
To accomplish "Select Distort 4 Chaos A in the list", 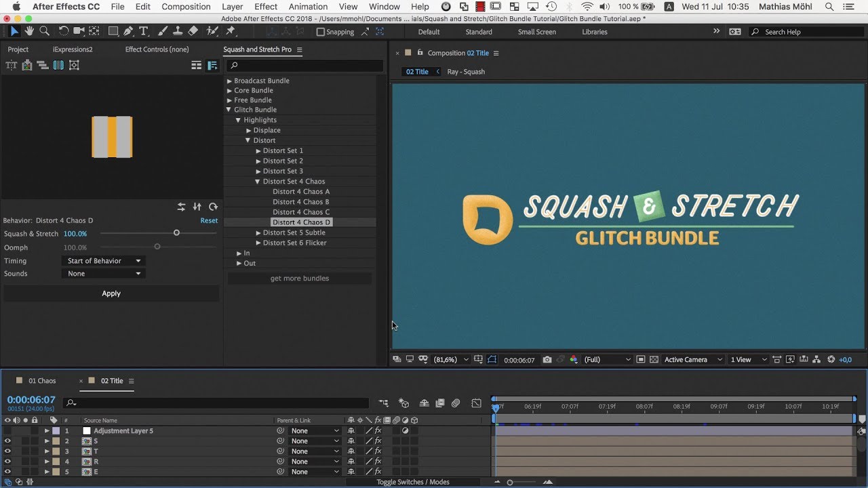I will coord(301,192).
